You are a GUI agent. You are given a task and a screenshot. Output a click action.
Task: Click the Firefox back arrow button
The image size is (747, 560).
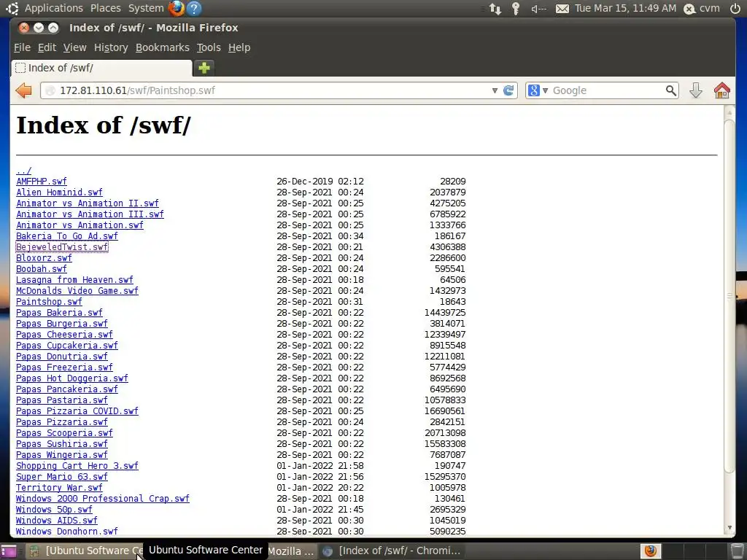point(23,90)
